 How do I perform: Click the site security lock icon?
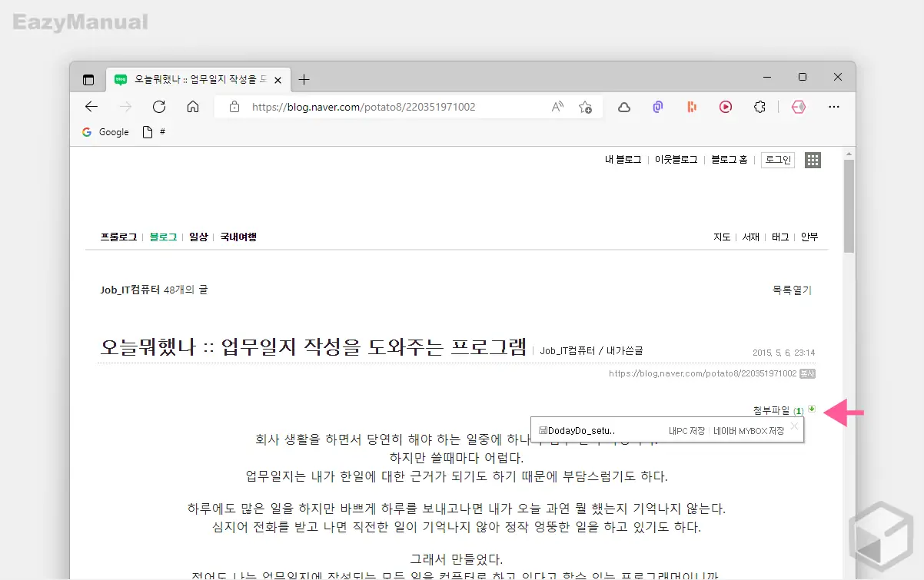[235, 107]
